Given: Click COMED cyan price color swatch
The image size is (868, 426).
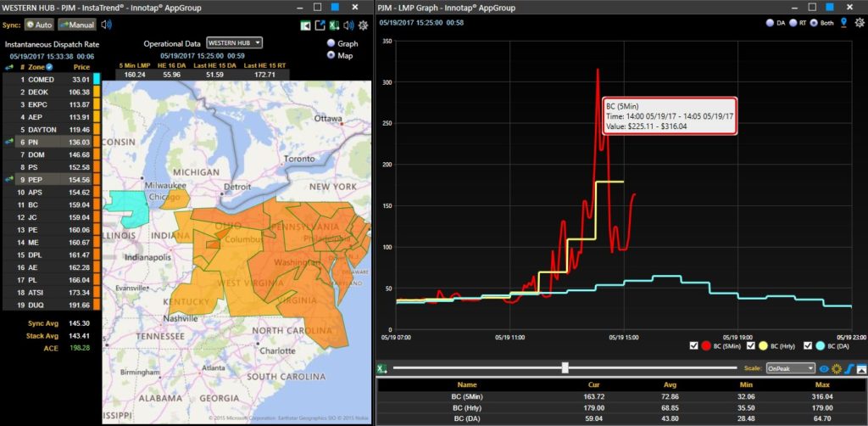Looking at the screenshot, I should [97, 80].
